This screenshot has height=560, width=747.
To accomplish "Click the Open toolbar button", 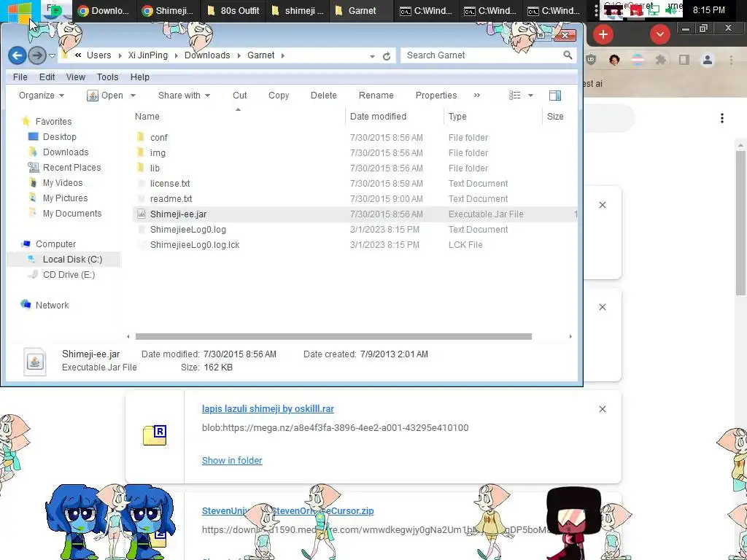I will 105,96.
